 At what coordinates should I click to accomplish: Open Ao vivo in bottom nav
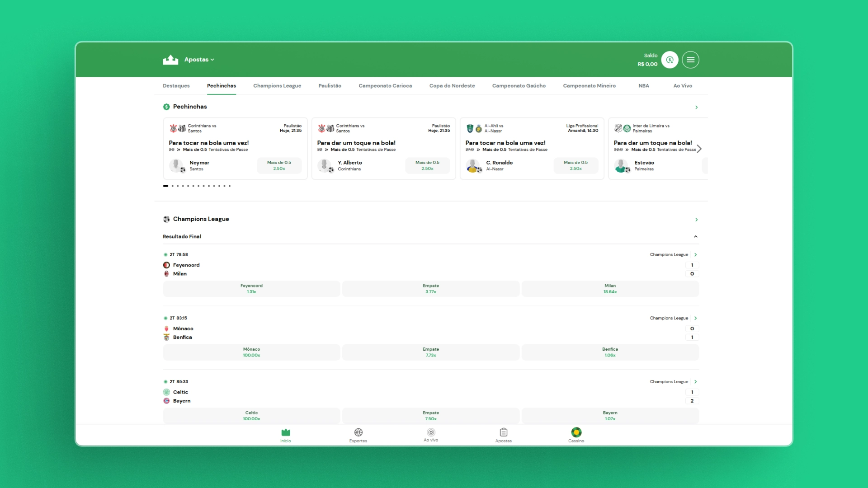[x=431, y=436]
